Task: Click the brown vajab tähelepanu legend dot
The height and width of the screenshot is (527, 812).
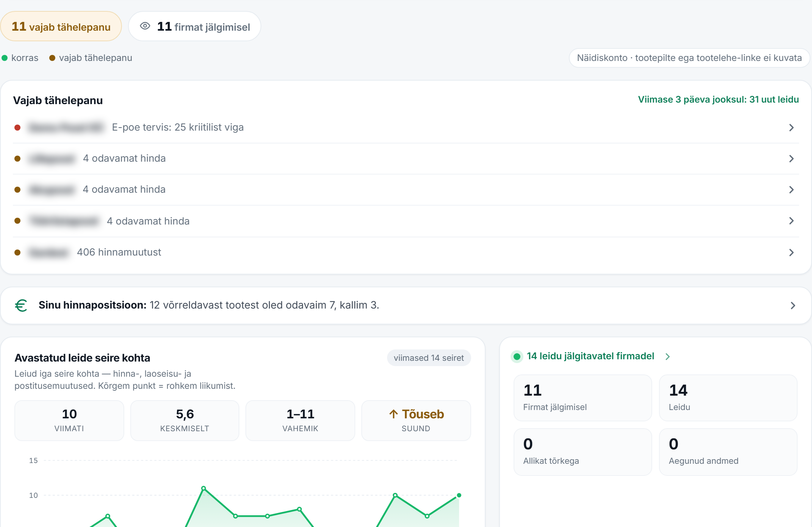Action: (x=52, y=58)
